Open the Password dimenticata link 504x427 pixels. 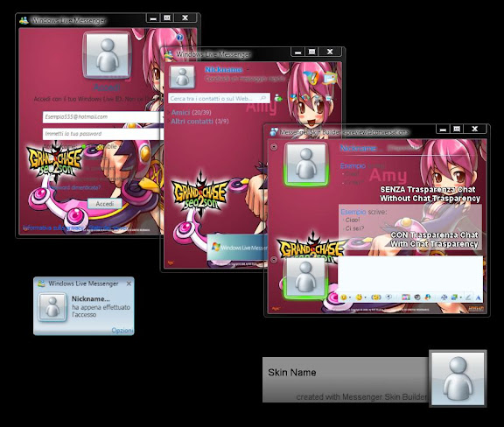[x=75, y=187]
